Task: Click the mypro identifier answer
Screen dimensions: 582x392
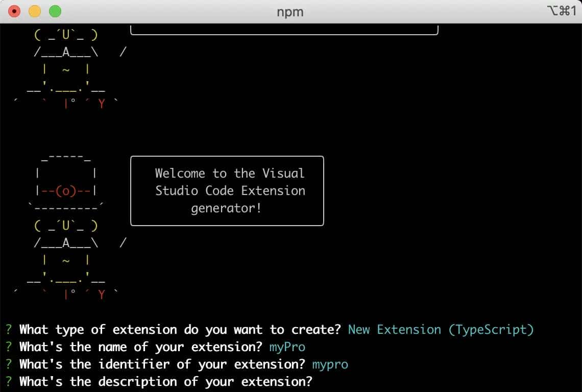Action: pos(330,364)
